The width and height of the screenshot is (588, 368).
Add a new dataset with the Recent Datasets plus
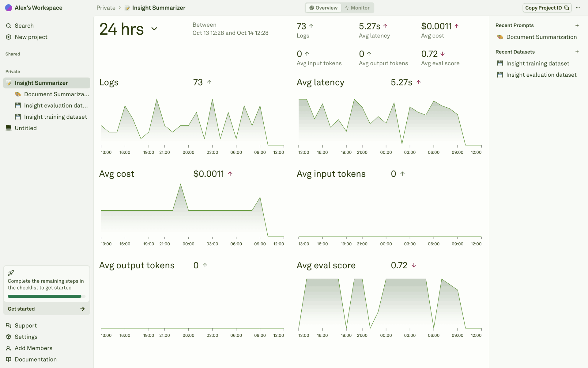click(577, 52)
